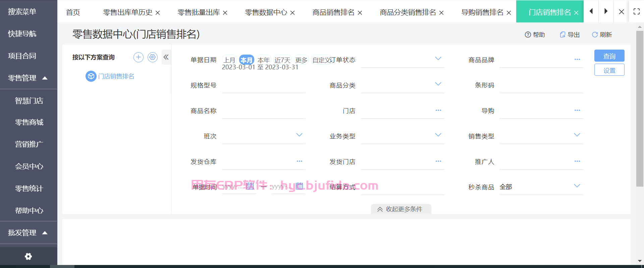Open 推广人 lookup ellipsis
The width and height of the screenshot is (644, 268).
pos(577,161)
